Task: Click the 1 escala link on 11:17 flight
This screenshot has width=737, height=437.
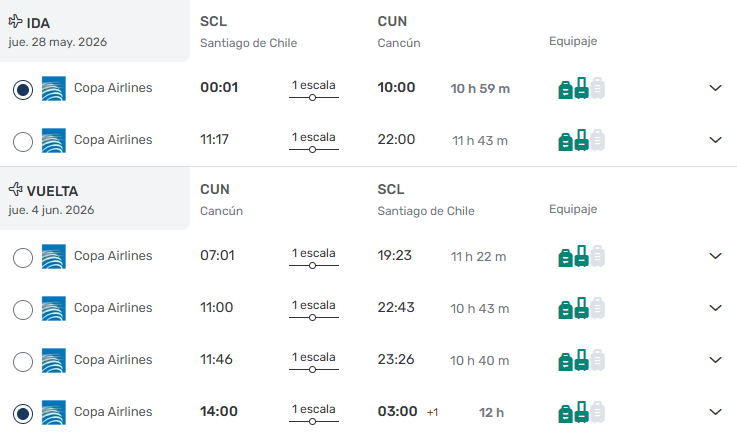Action: tap(314, 137)
